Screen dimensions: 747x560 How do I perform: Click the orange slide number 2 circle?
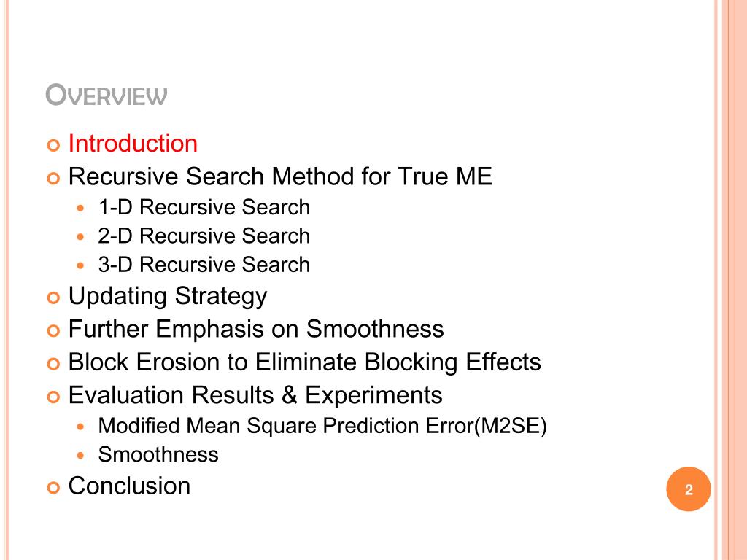pyautogui.click(x=689, y=489)
